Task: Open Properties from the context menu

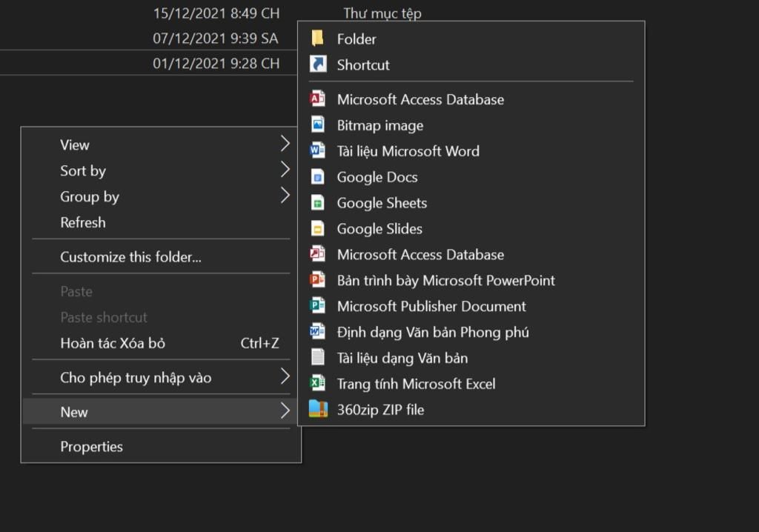Action: pyautogui.click(x=92, y=447)
